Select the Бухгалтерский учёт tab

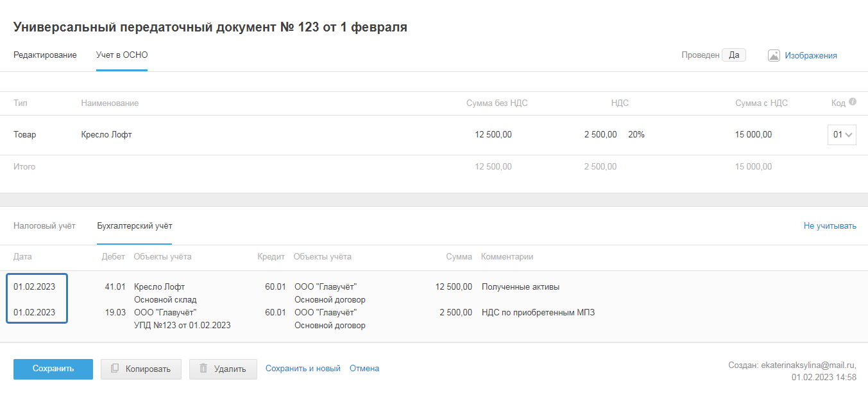tap(134, 226)
